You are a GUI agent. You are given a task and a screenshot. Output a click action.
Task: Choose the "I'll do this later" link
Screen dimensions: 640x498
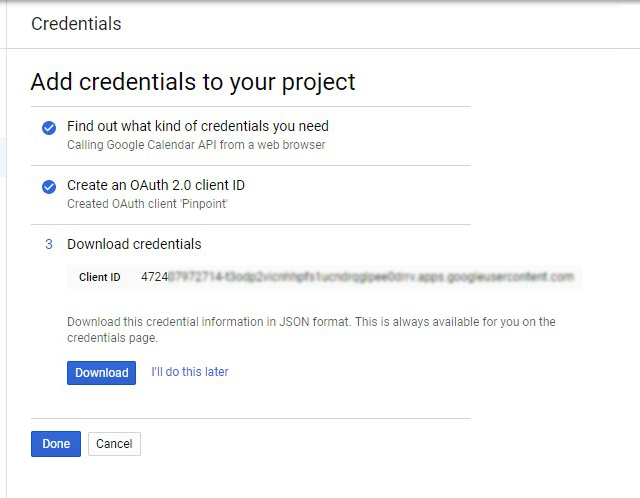pyautogui.click(x=190, y=372)
